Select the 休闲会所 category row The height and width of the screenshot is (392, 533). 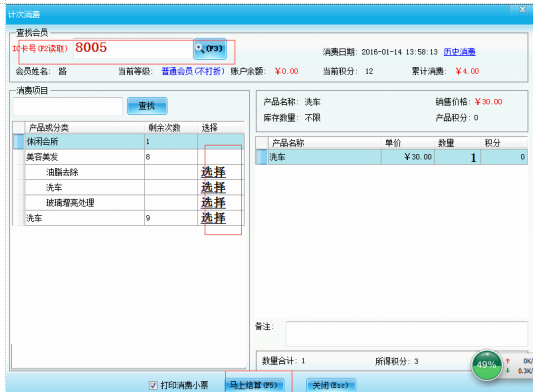(x=128, y=141)
